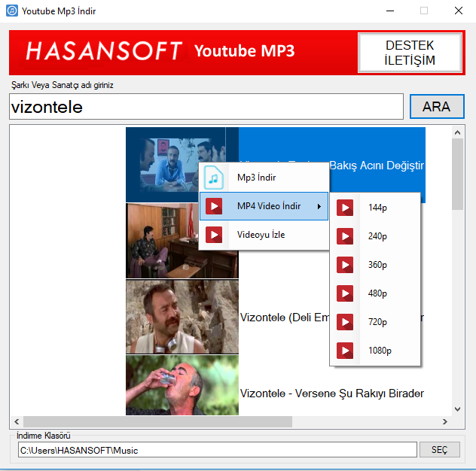Click the horizontal scrollbar left arrow
The width and height of the screenshot is (476, 471).
point(17,421)
